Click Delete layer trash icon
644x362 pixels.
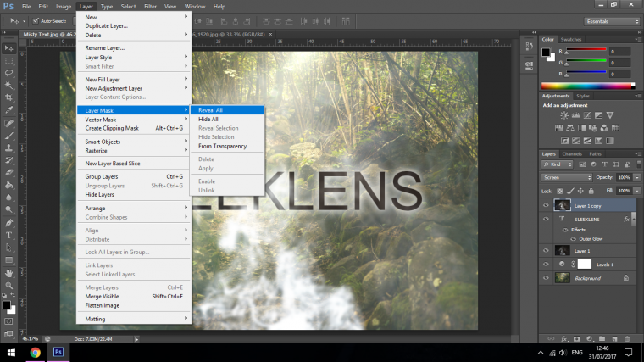(x=627, y=339)
